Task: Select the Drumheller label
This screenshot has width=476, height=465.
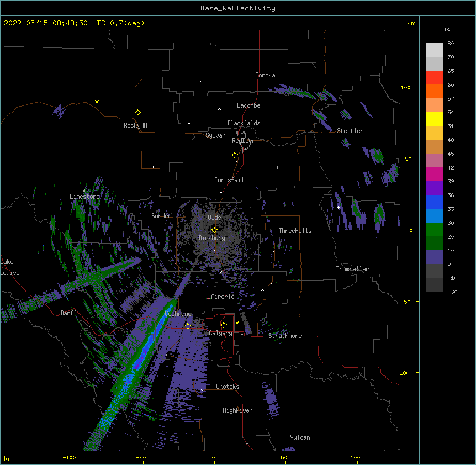Action: click(x=352, y=269)
